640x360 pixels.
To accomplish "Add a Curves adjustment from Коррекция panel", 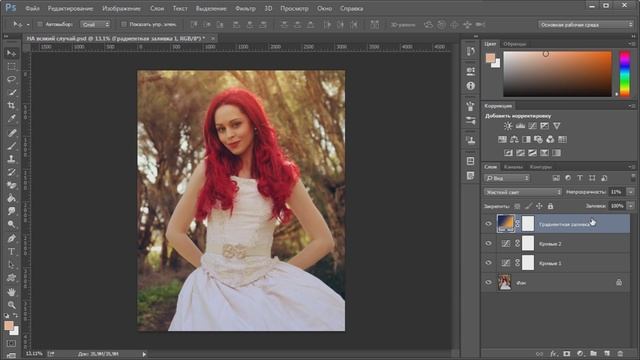I will (x=532, y=126).
